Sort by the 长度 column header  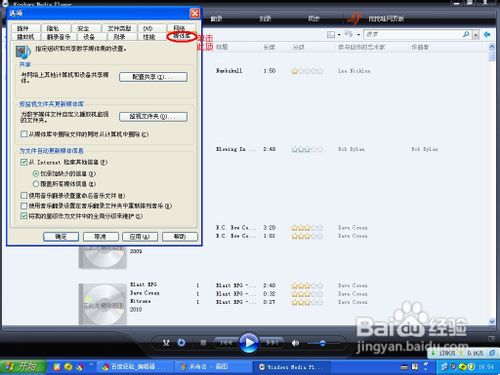[269, 47]
